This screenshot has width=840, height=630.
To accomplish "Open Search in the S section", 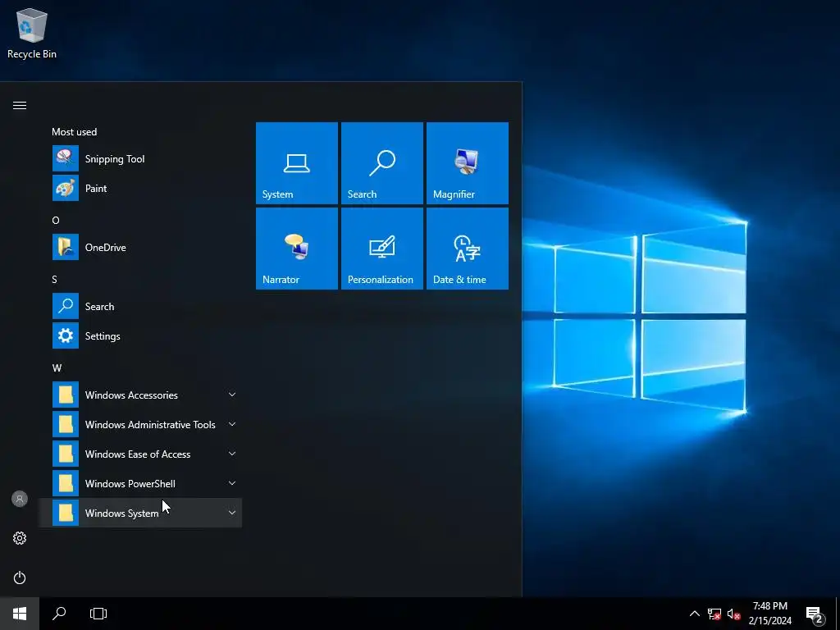I will coord(140,307).
